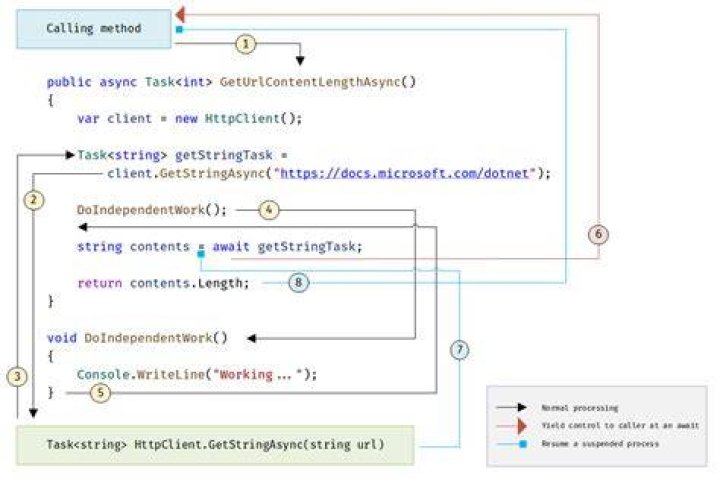Click "Yield control to caller at an await" legend label
720x478 pixels.
620,426
